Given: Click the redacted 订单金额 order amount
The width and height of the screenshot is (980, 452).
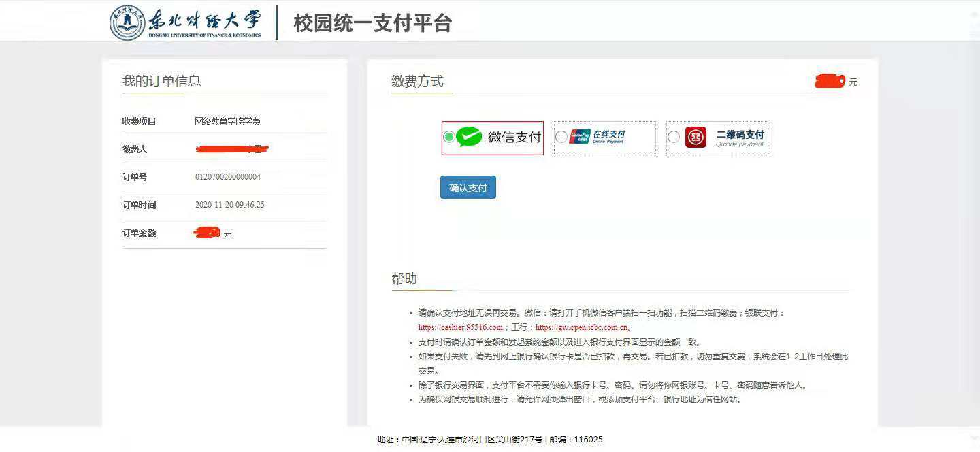Looking at the screenshot, I should pos(206,233).
